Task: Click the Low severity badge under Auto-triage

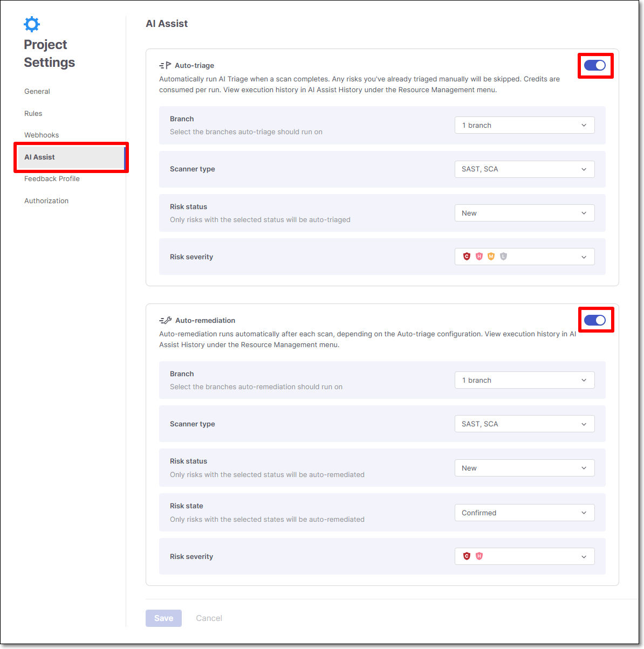Action: (x=503, y=257)
